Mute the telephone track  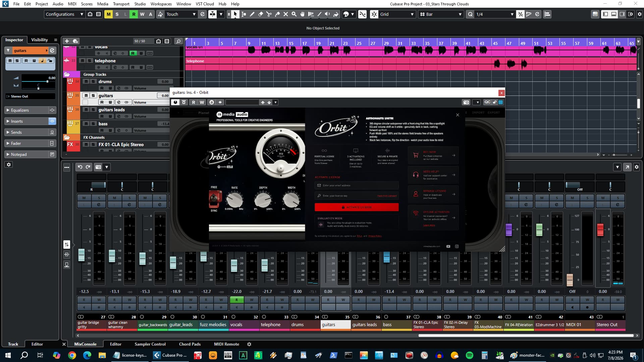pyautogui.click(x=82, y=61)
